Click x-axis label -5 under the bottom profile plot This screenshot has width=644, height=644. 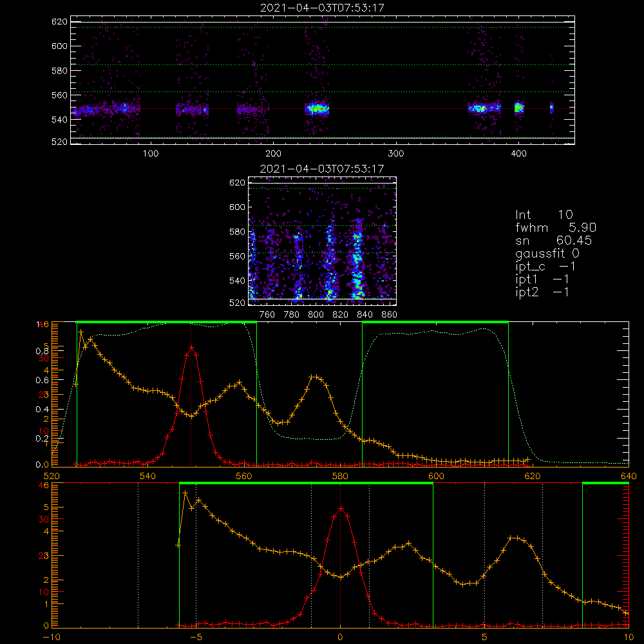[196, 637]
